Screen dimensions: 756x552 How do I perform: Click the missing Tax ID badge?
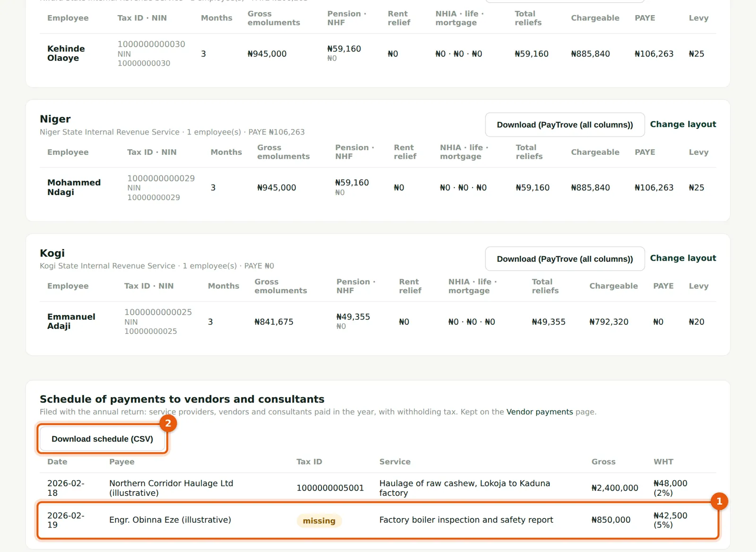[x=319, y=520]
